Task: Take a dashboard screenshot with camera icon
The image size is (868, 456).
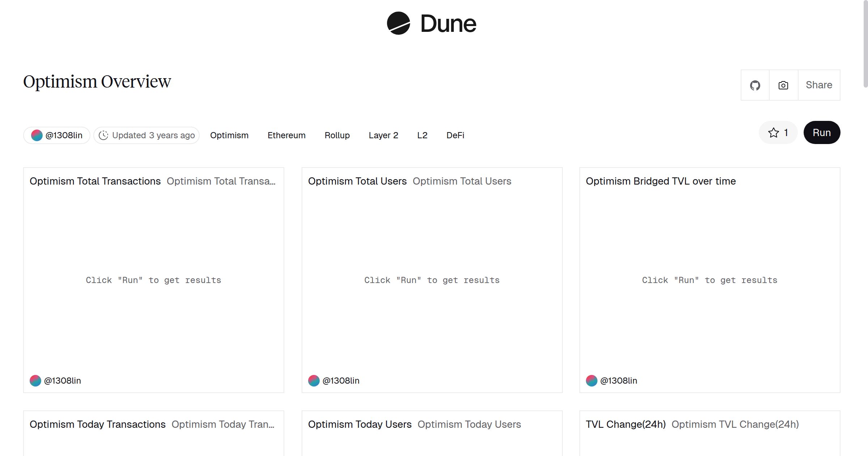Action: [783, 85]
